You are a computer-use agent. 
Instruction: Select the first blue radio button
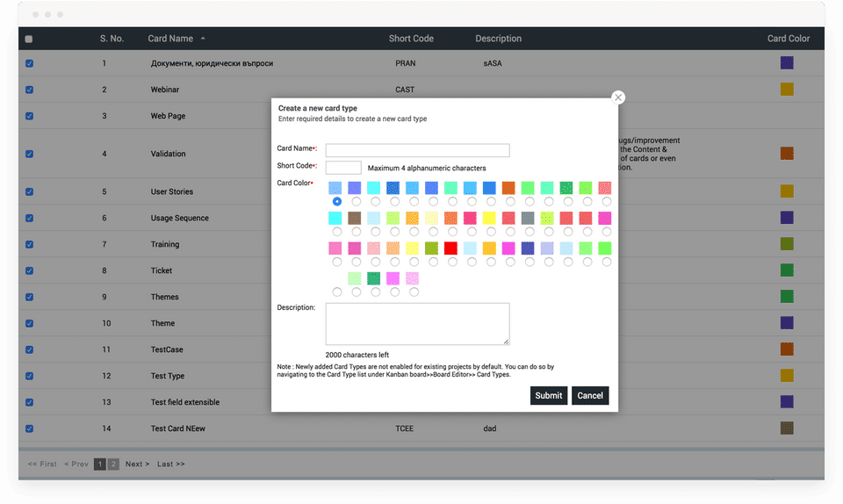pyautogui.click(x=337, y=201)
